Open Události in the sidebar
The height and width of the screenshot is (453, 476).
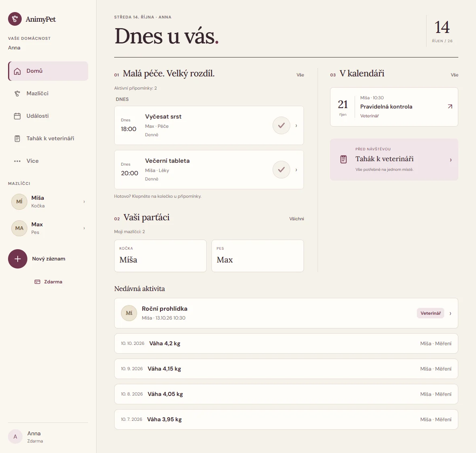pos(48,116)
